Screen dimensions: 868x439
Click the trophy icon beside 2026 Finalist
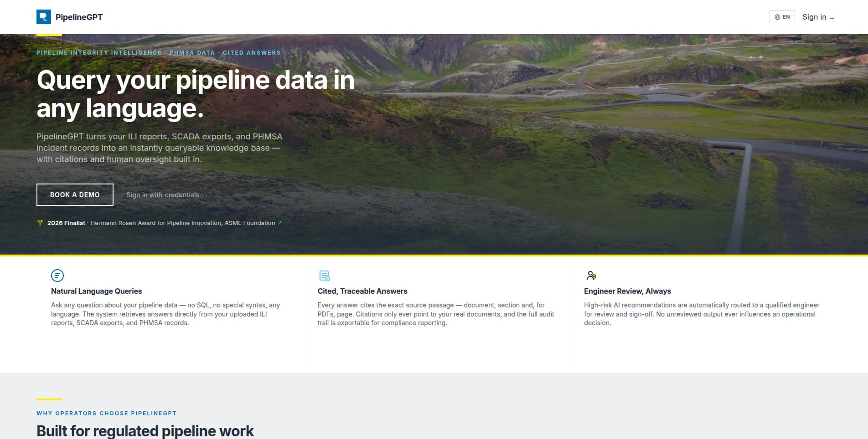coord(40,223)
